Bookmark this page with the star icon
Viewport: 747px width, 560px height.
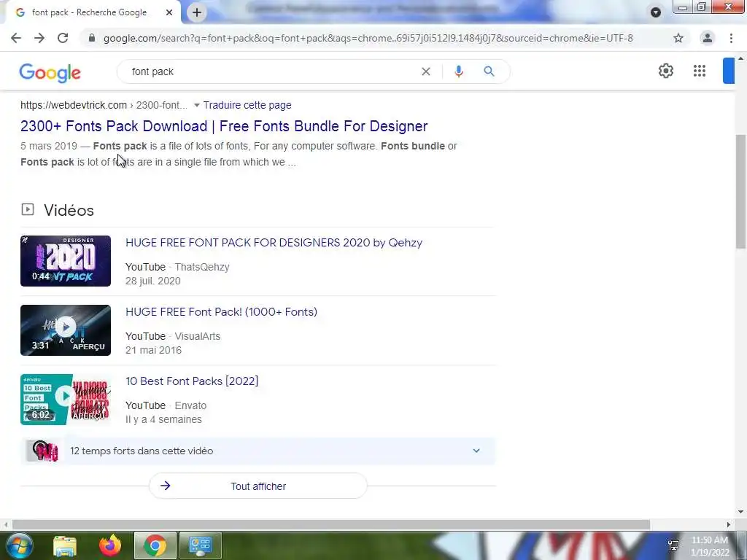click(x=678, y=38)
